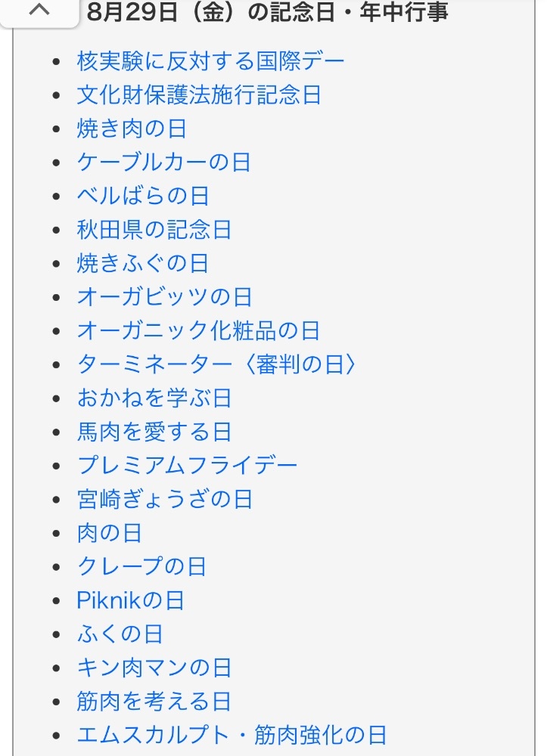This screenshot has height=756, width=547.
Task: Open 馬肉を愛する日 link
Action: click(x=154, y=432)
